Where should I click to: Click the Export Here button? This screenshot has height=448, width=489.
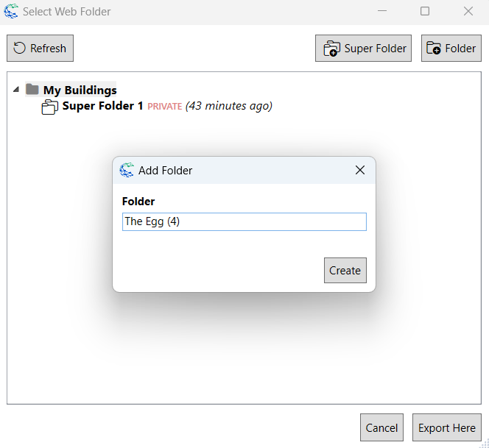pos(446,427)
